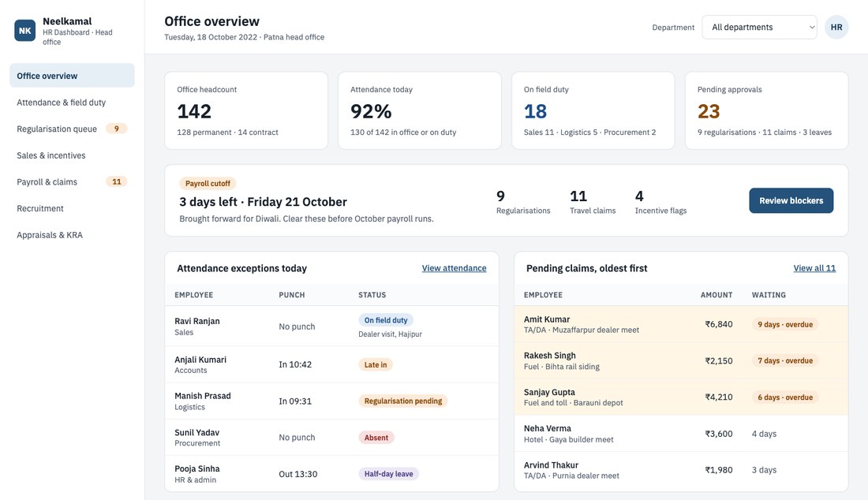868x500 pixels.
Task: Open the Pending approvals 23 card
Action: (x=767, y=110)
